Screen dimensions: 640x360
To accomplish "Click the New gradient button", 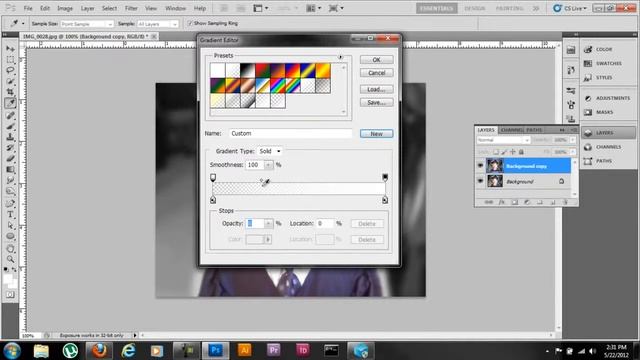I will click(376, 133).
